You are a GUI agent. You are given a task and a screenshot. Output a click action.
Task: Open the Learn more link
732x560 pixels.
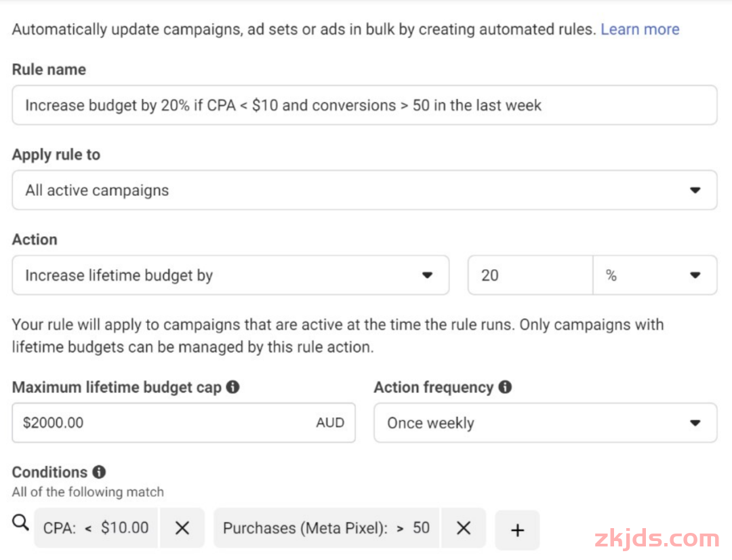[639, 29]
